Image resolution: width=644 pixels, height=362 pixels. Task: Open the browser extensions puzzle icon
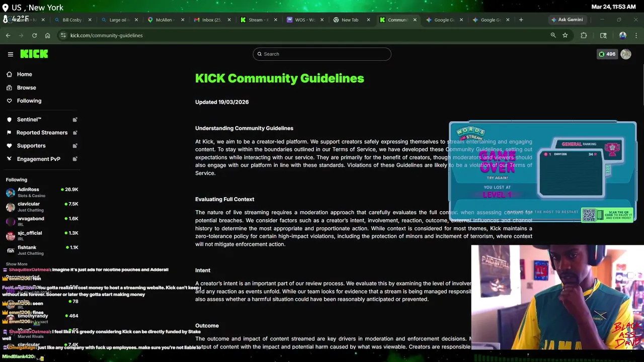584,35
